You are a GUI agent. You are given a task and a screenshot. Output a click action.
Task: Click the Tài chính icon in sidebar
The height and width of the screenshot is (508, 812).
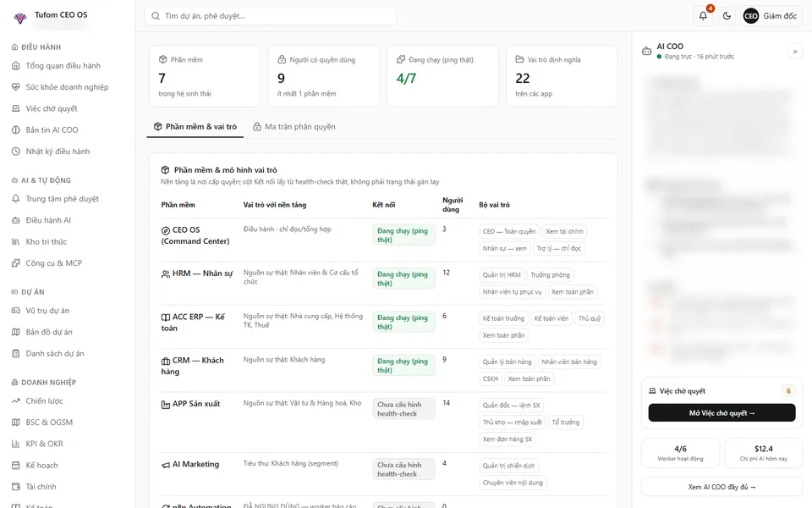[16, 487]
